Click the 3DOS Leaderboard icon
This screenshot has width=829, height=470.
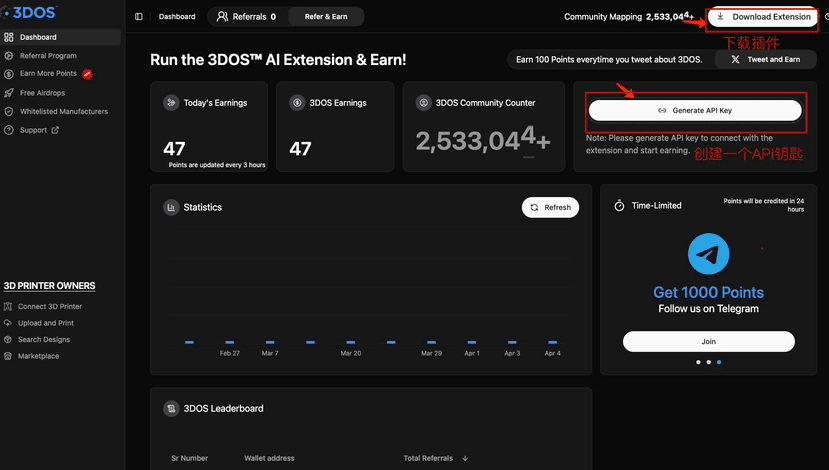click(x=171, y=408)
